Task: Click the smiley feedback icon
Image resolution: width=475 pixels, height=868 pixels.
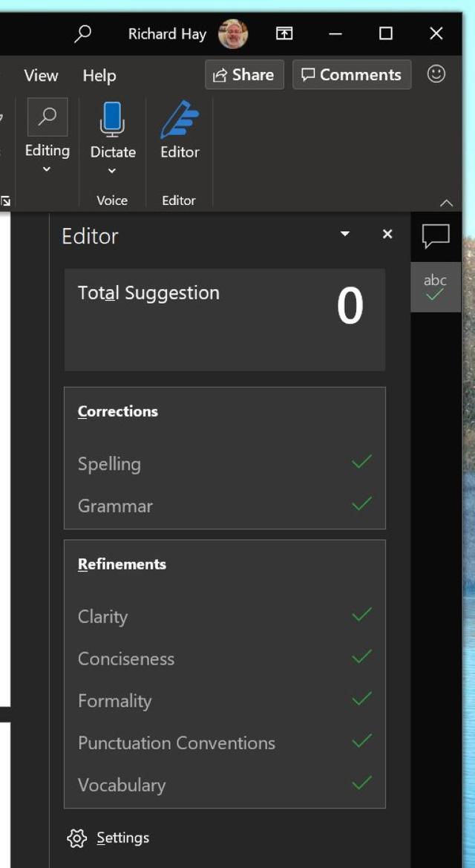Action: pos(437,74)
